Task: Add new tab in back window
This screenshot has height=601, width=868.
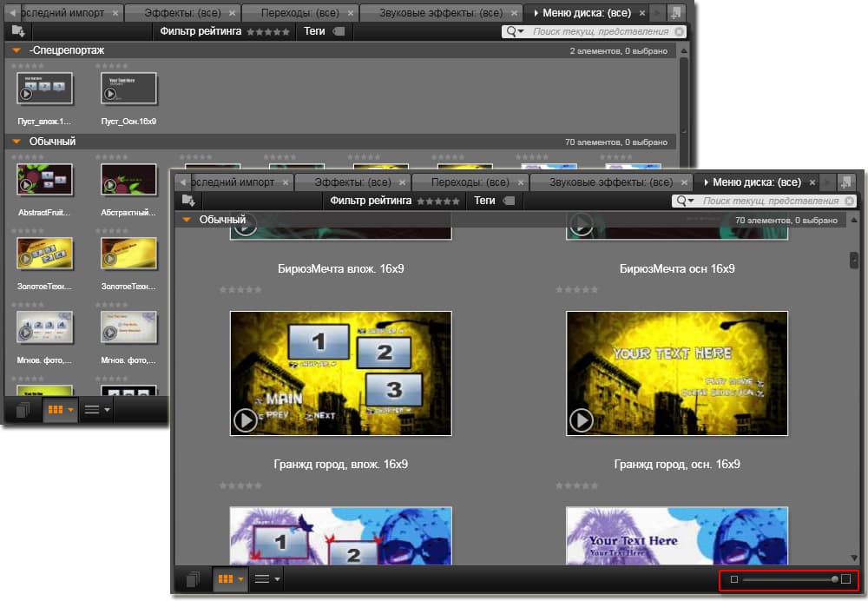Action: pyautogui.click(x=674, y=13)
